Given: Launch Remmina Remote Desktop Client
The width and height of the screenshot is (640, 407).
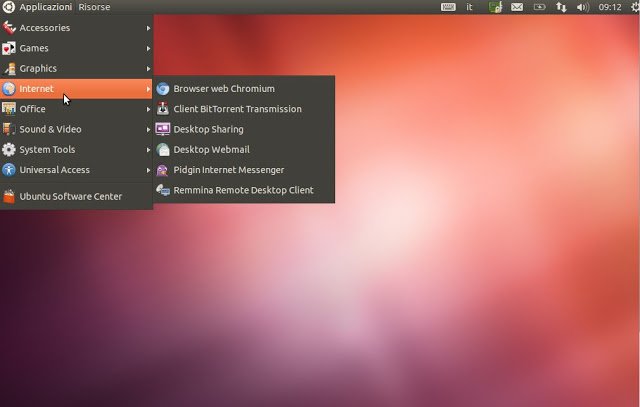Looking at the screenshot, I should pos(244,190).
